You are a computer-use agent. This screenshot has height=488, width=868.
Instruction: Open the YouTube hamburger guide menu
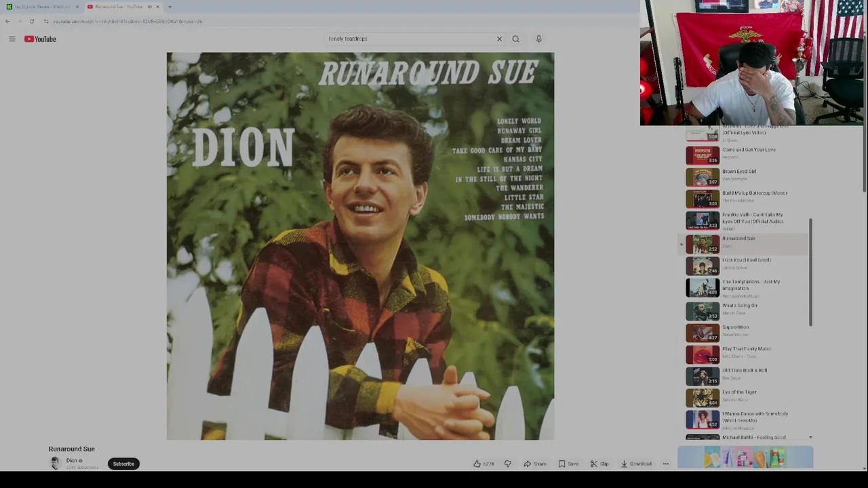coord(12,39)
